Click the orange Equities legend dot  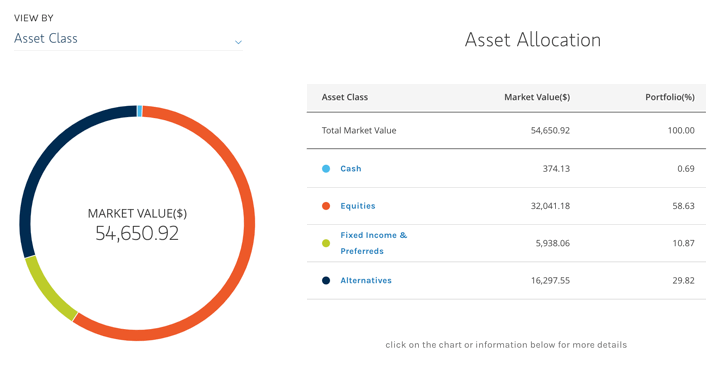coord(326,206)
